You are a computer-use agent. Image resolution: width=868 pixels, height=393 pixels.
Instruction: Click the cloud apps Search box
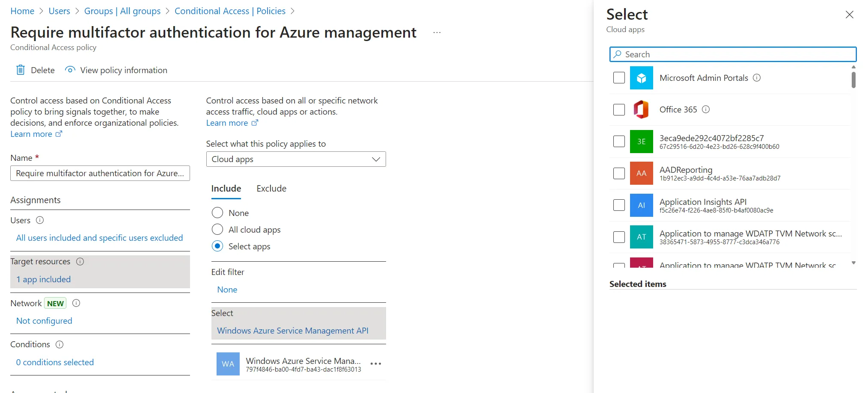pyautogui.click(x=733, y=54)
